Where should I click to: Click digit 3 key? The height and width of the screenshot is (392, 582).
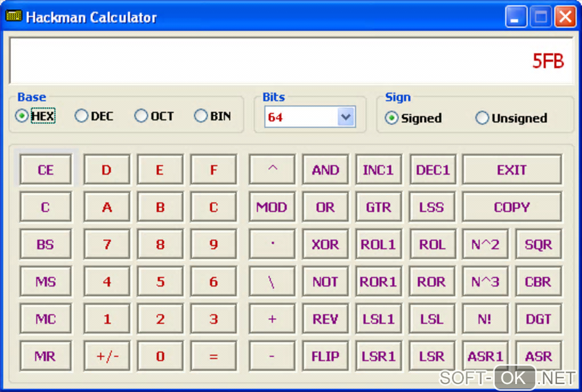tap(213, 319)
